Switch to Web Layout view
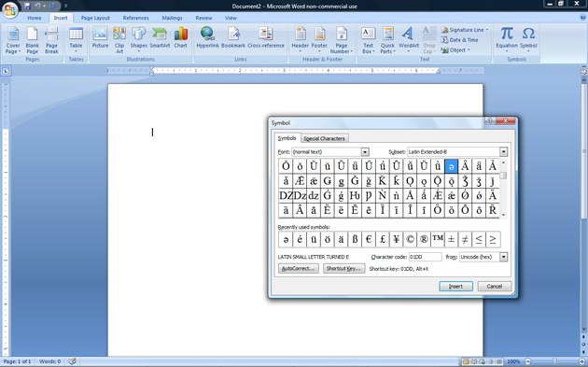 point(482,361)
